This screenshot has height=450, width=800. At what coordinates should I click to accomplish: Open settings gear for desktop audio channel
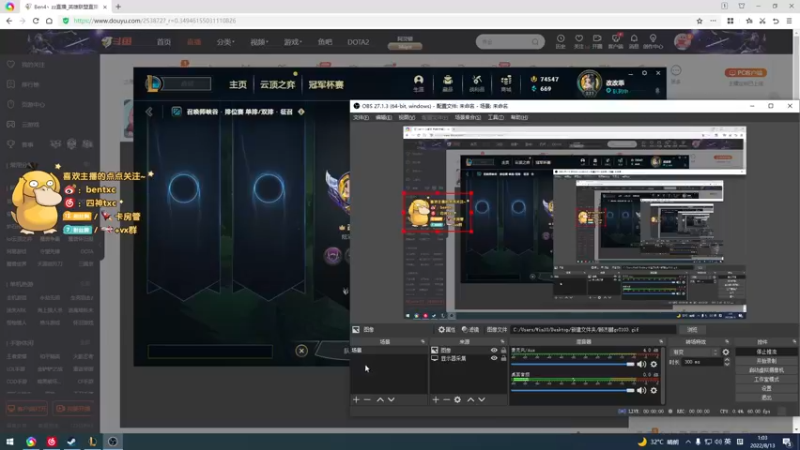pyautogui.click(x=654, y=390)
